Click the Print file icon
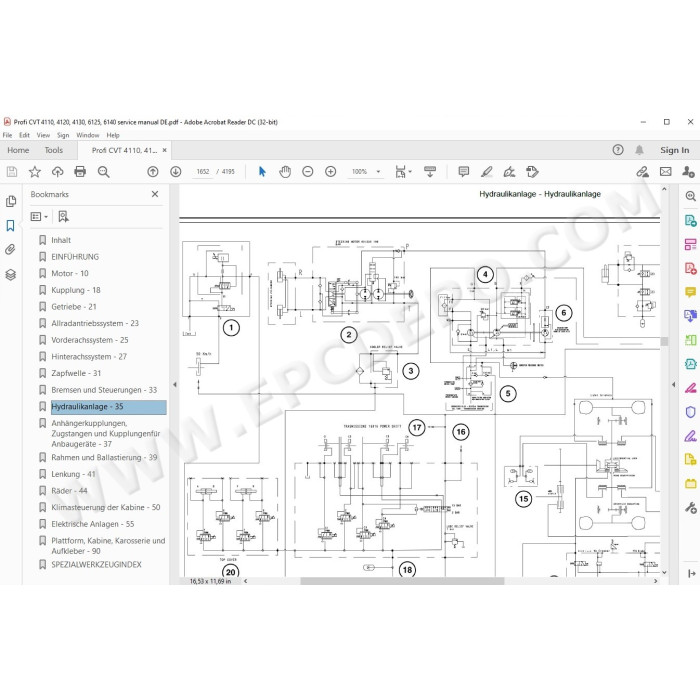The height and width of the screenshot is (700, 700). click(80, 171)
